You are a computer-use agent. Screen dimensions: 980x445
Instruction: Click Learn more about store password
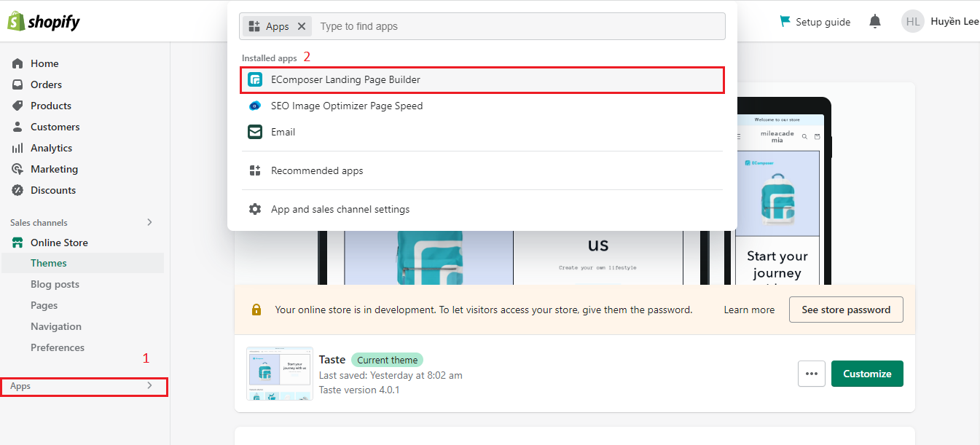click(x=749, y=310)
